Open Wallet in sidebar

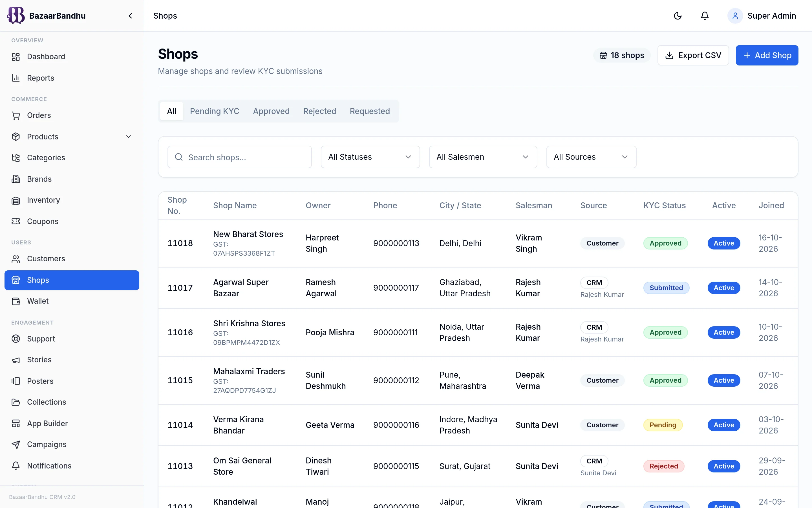(72, 301)
